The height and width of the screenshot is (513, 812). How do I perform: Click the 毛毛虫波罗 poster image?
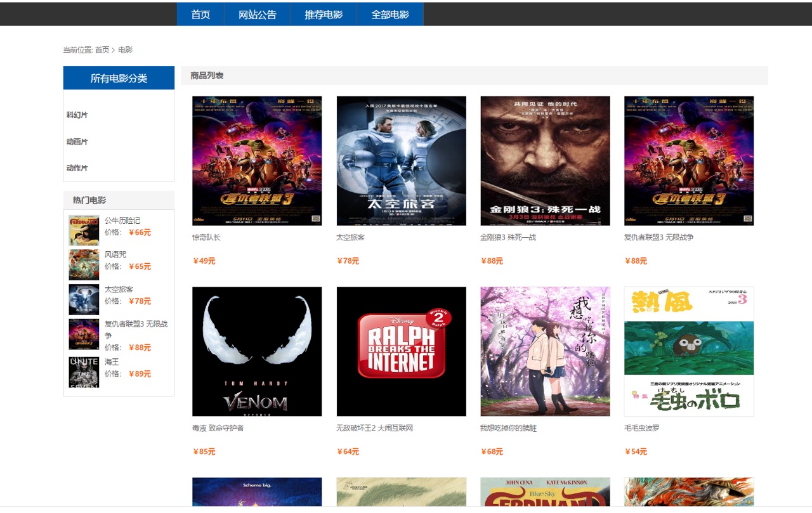click(689, 351)
